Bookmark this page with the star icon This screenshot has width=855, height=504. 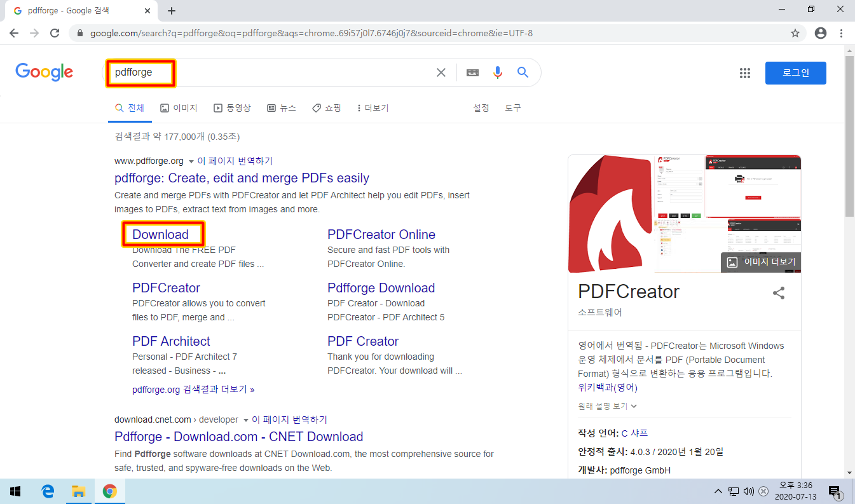795,33
